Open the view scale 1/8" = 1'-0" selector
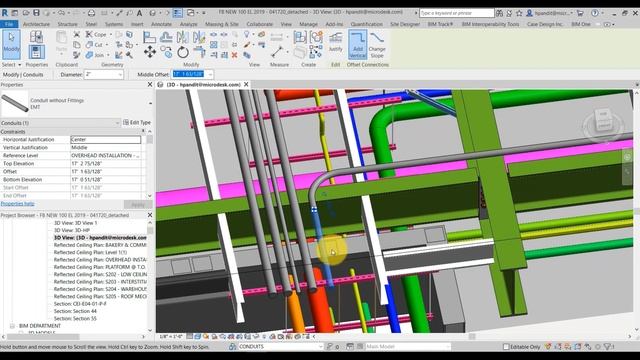 170,337
